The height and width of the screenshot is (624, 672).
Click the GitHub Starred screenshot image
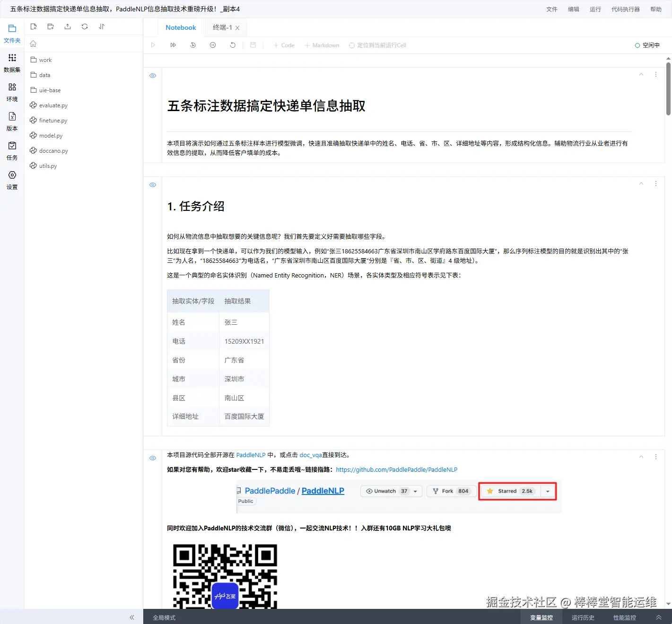tap(399, 496)
